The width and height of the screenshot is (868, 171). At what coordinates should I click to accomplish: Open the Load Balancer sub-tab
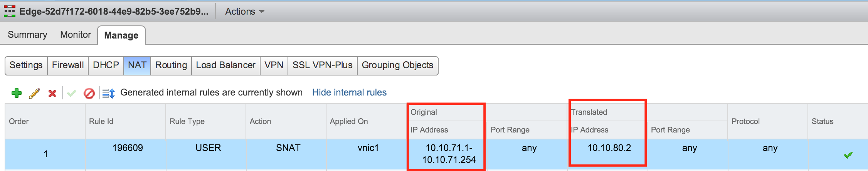[225, 65]
